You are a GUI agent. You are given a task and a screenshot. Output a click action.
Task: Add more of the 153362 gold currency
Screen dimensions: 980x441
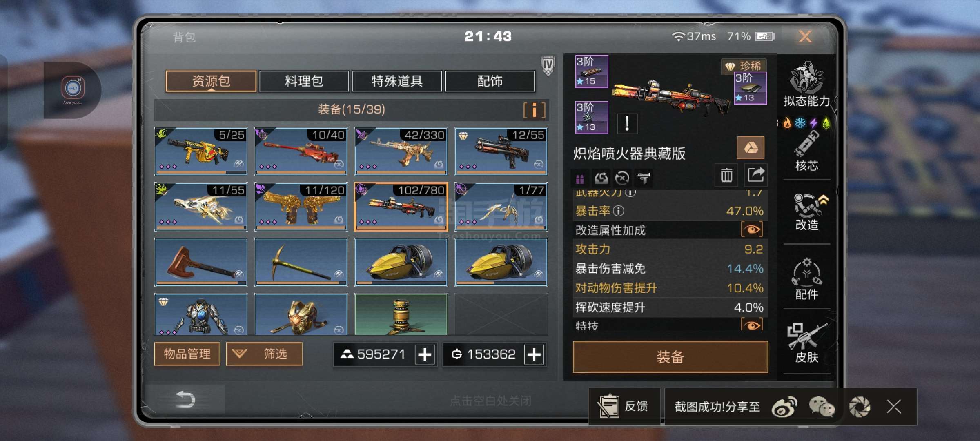click(x=534, y=354)
